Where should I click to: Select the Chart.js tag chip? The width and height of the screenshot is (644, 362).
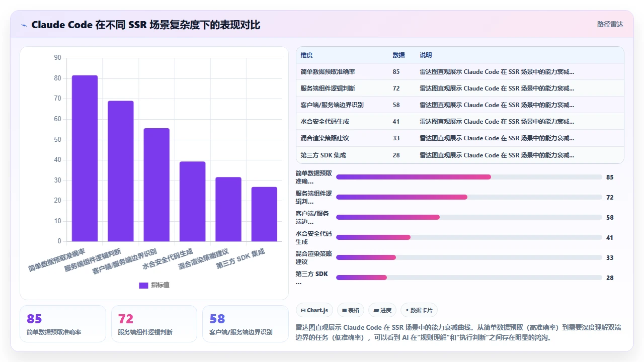click(314, 310)
